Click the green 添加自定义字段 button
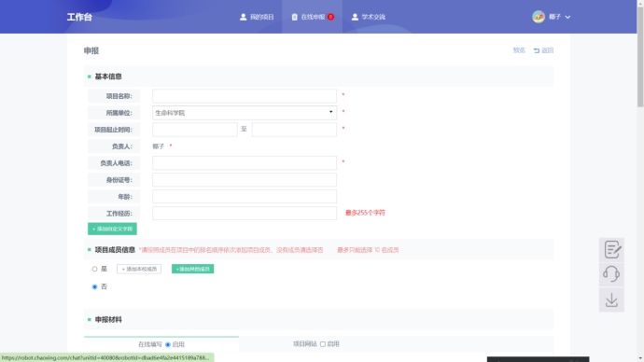The image size is (644, 362). point(112,229)
